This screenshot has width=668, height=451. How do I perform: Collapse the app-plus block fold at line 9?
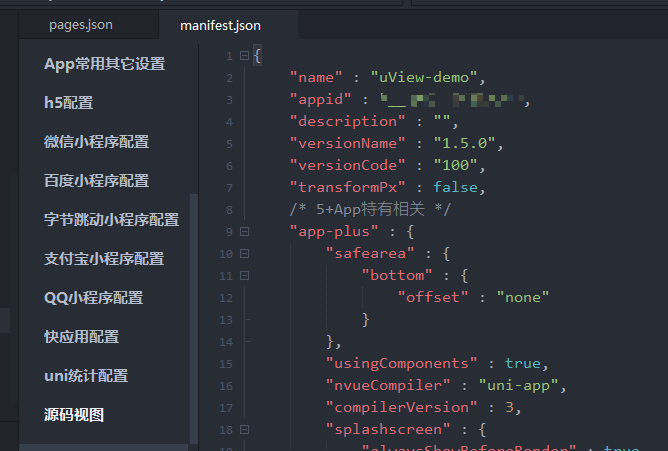[244, 231]
